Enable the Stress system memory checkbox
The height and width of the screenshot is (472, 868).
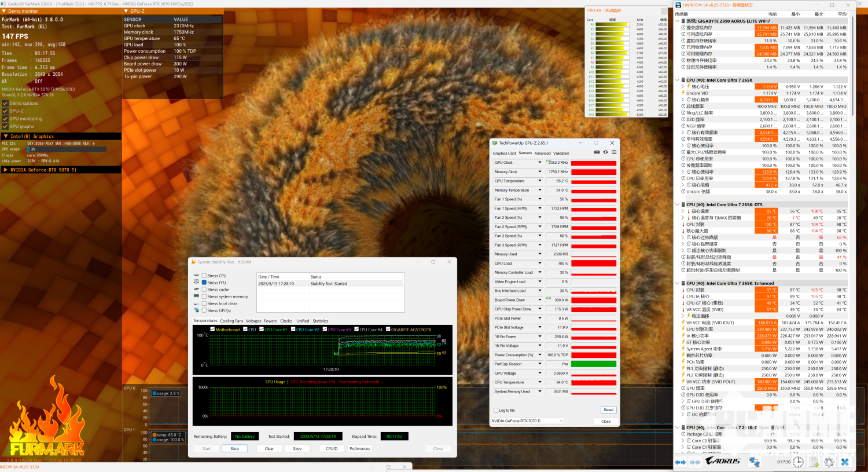click(x=204, y=297)
